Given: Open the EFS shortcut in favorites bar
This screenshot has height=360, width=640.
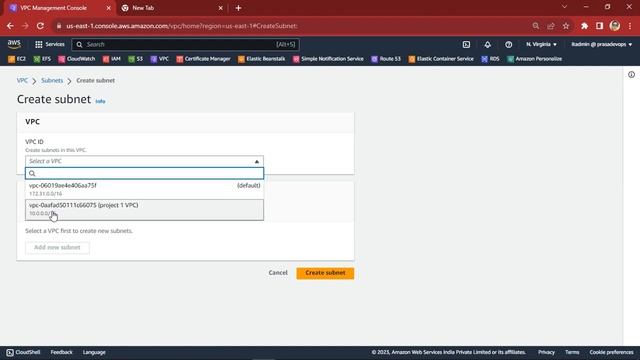Looking at the screenshot, I should pyautogui.click(x=42, y=59).
